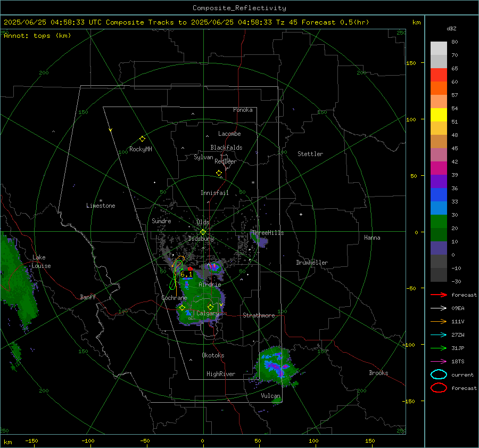The width and height of the screenshot is (479, 448).
Task: Click the Strathmore town label
Action: tap(259, 315)
